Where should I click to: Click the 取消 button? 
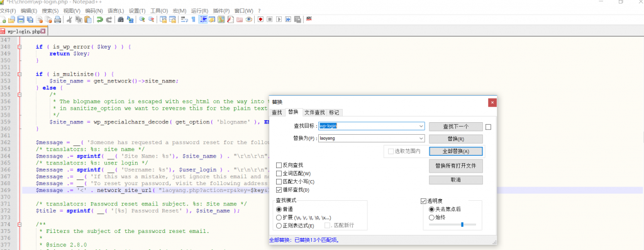455,180
